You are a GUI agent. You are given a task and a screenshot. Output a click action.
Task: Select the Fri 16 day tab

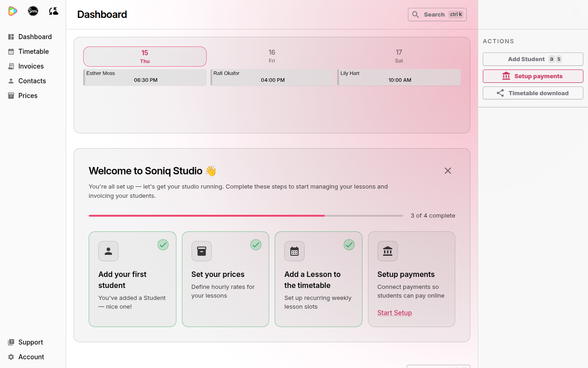point(272,56)
